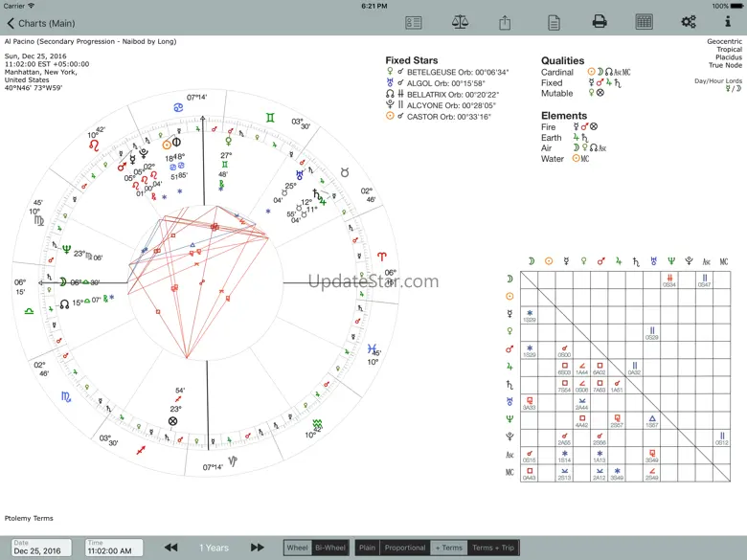Tap the Aquarius sign glyph on wheel

[317, 423]
